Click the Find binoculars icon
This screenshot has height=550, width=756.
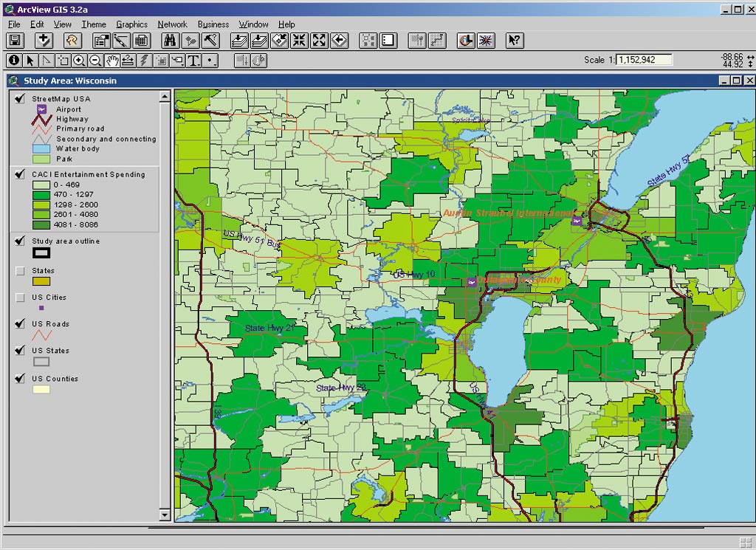(x=170, y=41)
